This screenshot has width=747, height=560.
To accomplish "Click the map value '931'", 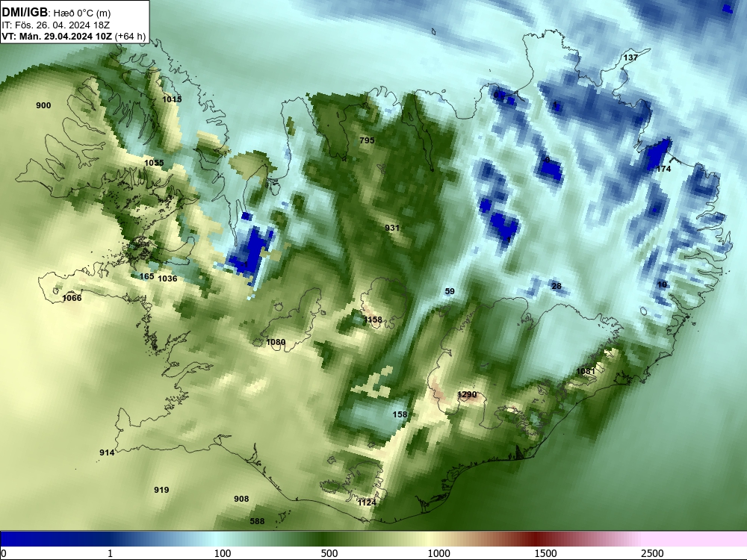I will click(392, 228).
